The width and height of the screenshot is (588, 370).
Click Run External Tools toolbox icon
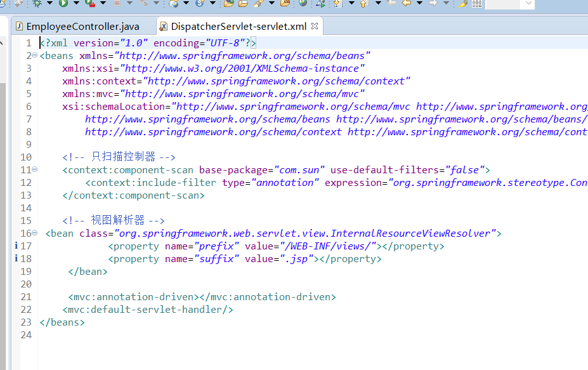[x=90, y=3]
